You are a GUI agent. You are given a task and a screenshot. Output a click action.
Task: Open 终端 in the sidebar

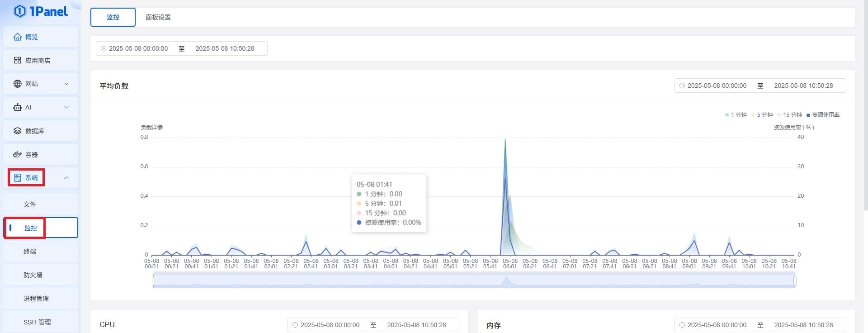(41, 252)
